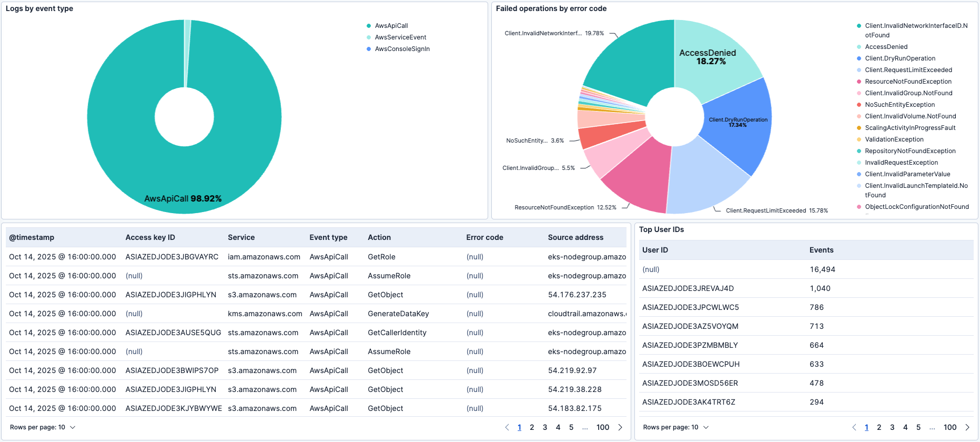
Task: Open Rows per page dropdown in events table
Action: coord(43,427)
